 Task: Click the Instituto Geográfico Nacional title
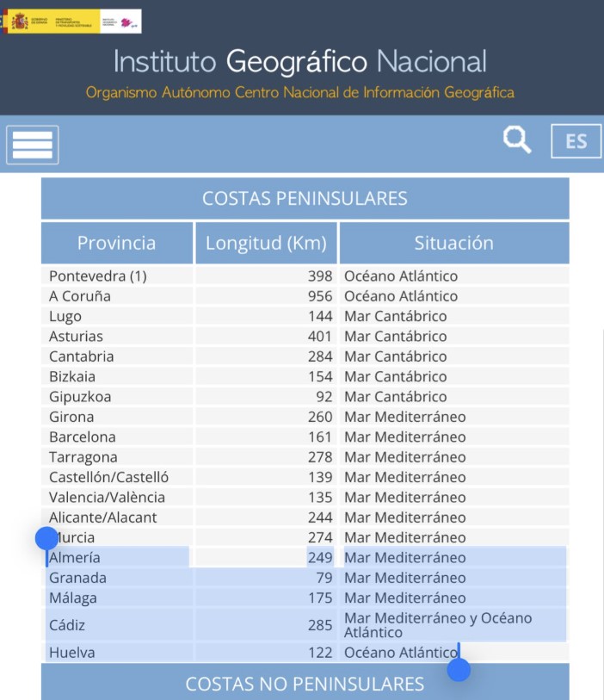coord(301,61)
